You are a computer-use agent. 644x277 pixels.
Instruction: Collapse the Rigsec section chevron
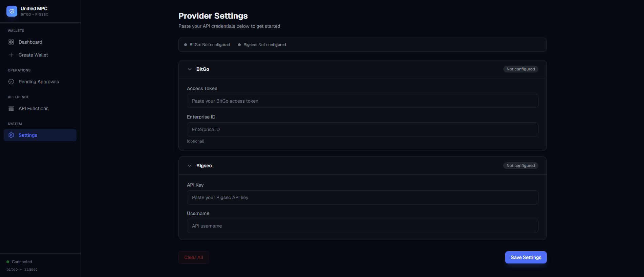click(190, 166)
